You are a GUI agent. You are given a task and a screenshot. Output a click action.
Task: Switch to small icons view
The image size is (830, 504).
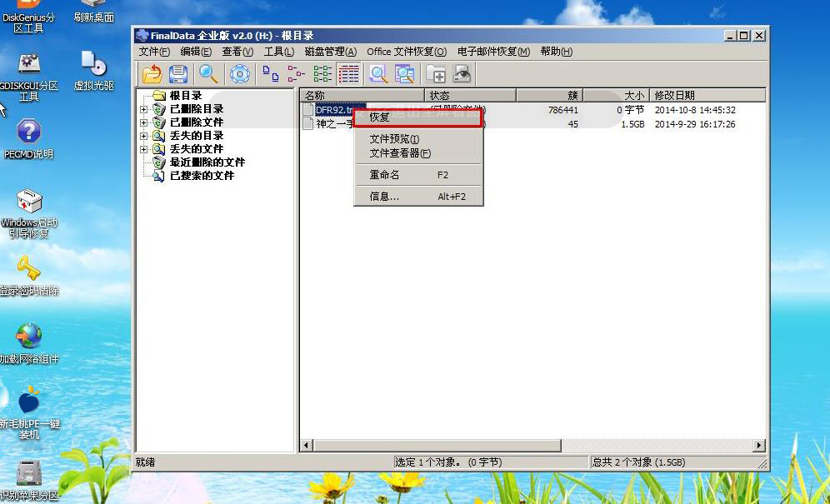[x=297, y=74]
